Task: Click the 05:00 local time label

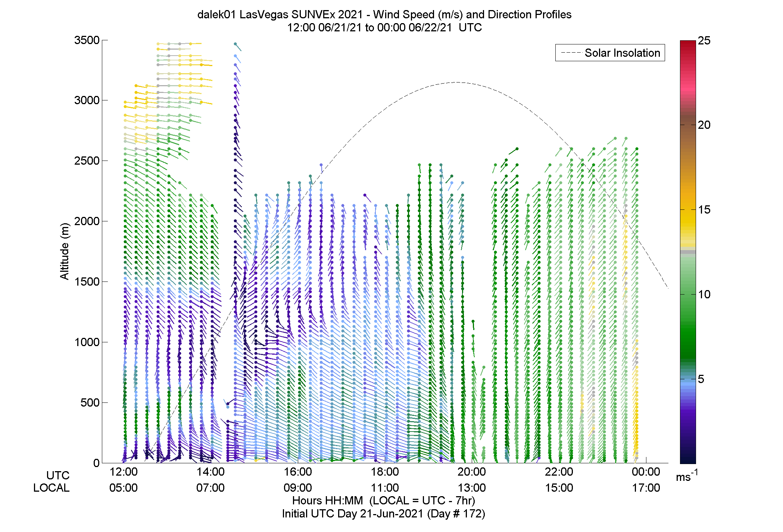Action: point(124,488)
